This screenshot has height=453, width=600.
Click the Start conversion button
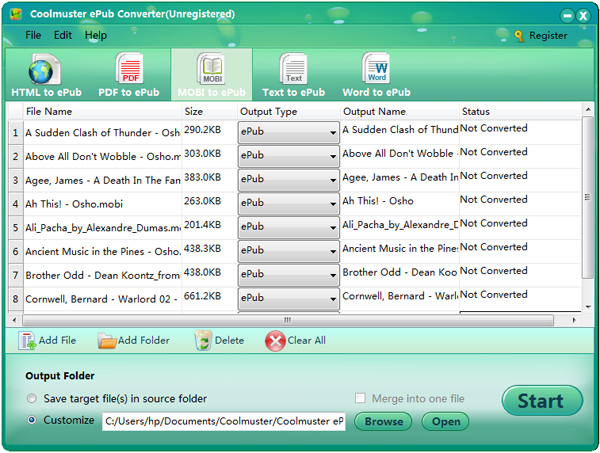[x=542, y=401]
